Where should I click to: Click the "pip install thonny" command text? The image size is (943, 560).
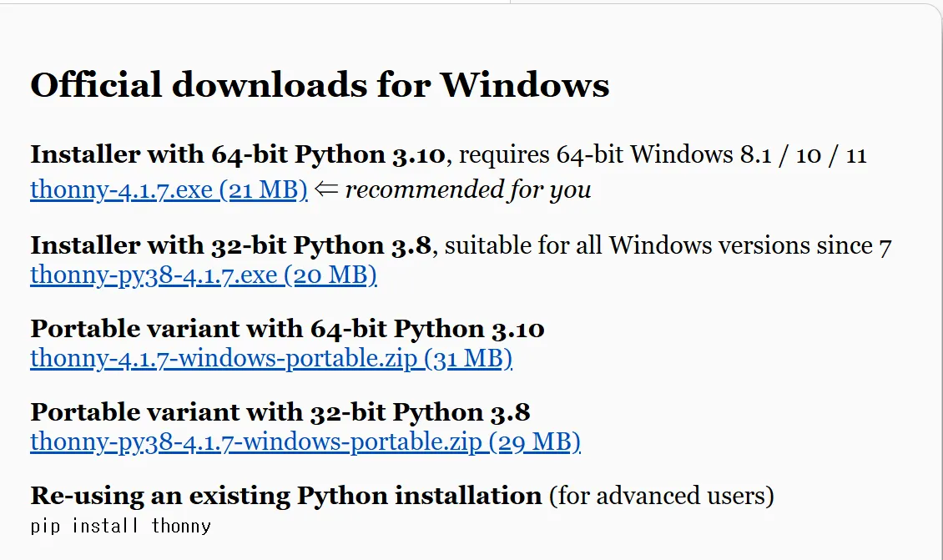tap(120, 526)
